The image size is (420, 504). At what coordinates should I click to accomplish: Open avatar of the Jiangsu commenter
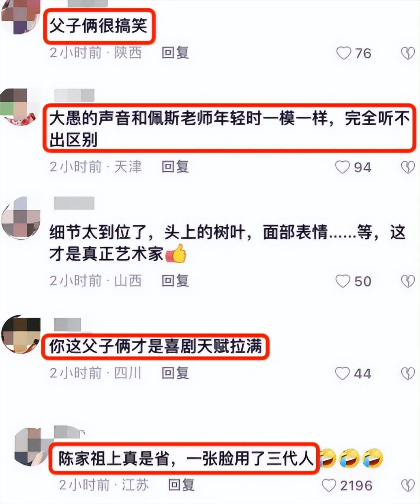32,446
